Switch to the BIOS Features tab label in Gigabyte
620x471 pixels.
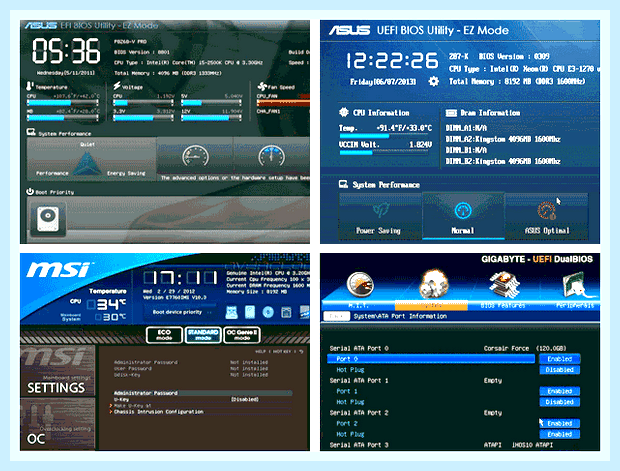coord(503,306)
